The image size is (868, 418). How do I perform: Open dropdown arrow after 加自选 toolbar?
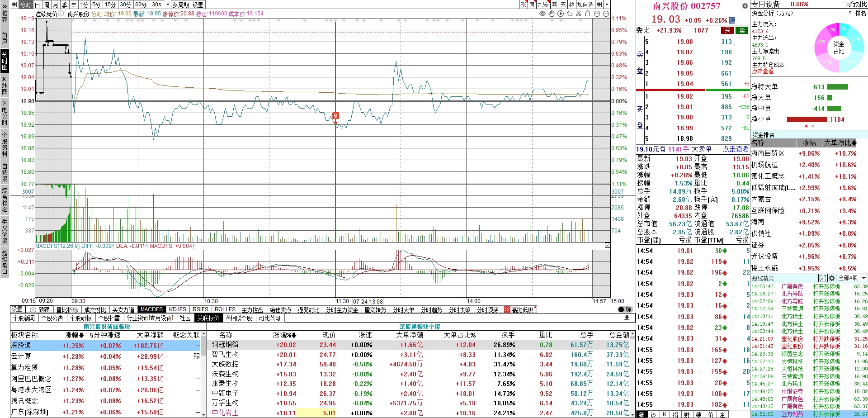pyautogui.click(x=607, y=5)
